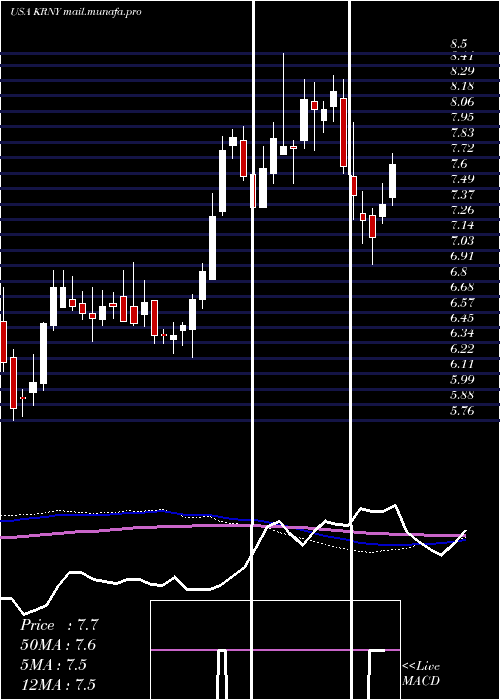Click the 8.18 price axis label
This screenshot has width=500, height=700.
point(462,86)
